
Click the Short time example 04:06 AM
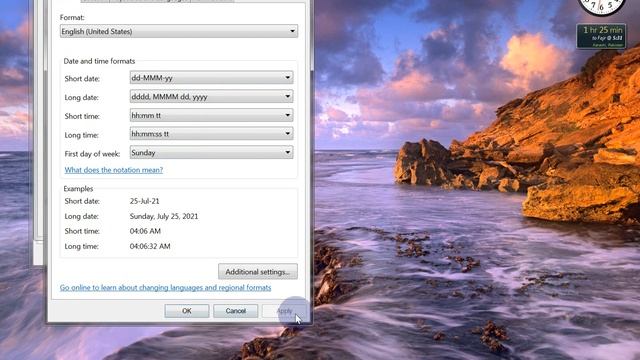click(x=145, y=231)
